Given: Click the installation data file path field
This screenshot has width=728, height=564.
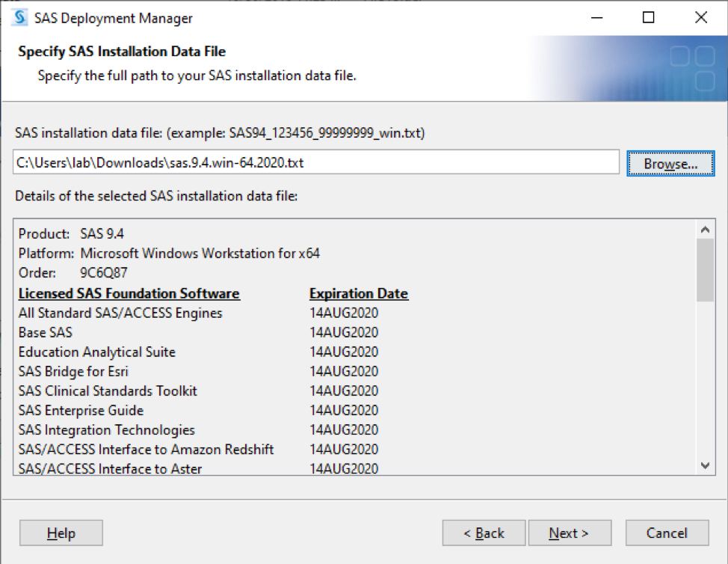Looking at the screenshot, I should pyautogui.click(x=315, y=162).
